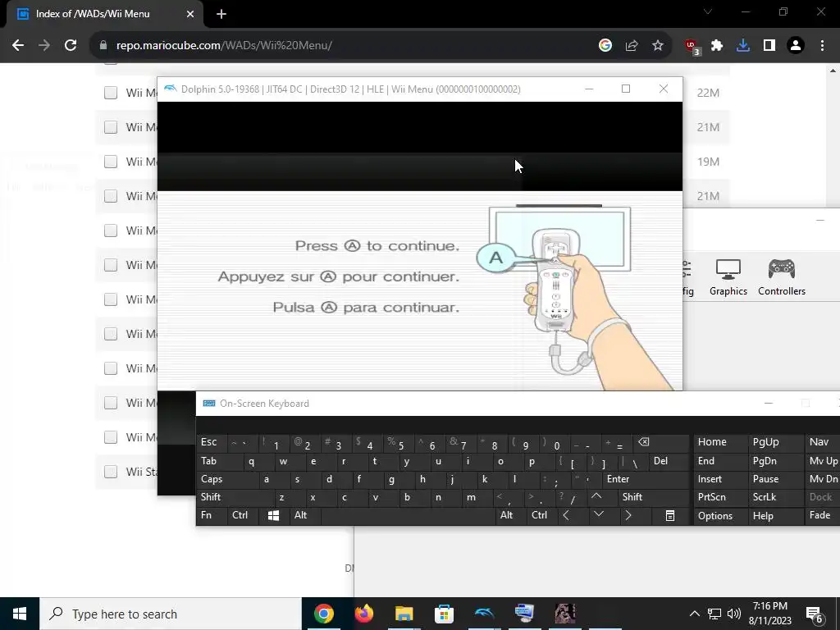Image resolution: width=840 pixels, height=630 pixels.
Task: Click the Chrome address bar URL
Action: [x=224, y=46]
